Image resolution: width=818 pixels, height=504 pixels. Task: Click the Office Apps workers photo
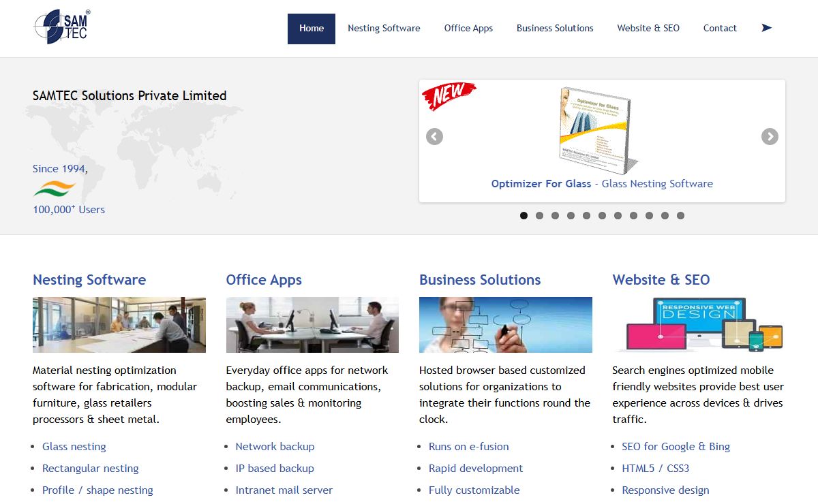312,325
